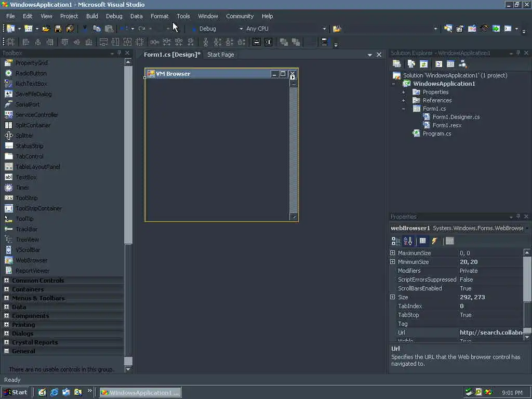Open Toolbox from the main toolbar icon
This screenshot has height=399, width=532.
pyautogui.click(x=484, y=29)
